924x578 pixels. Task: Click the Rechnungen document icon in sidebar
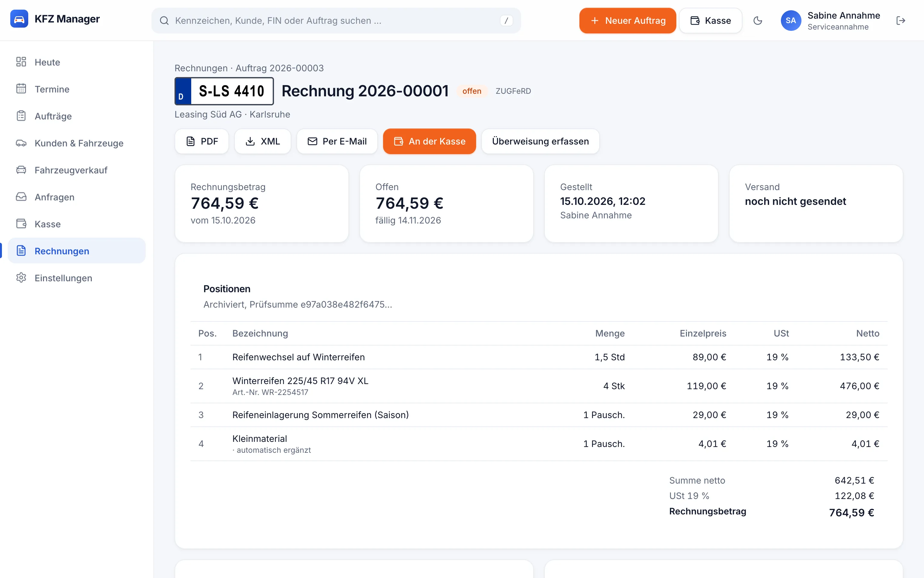(21, 251)
